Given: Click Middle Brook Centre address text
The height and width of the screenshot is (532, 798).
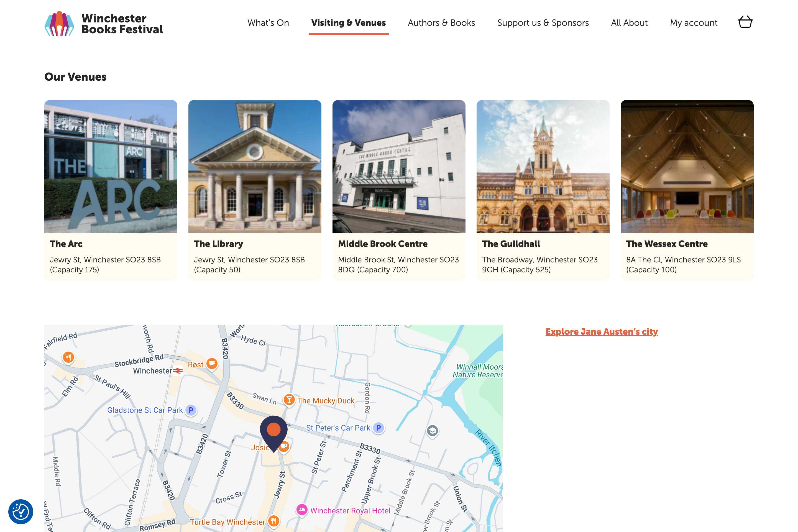Looking at the screenshot, I should point(398,265).
